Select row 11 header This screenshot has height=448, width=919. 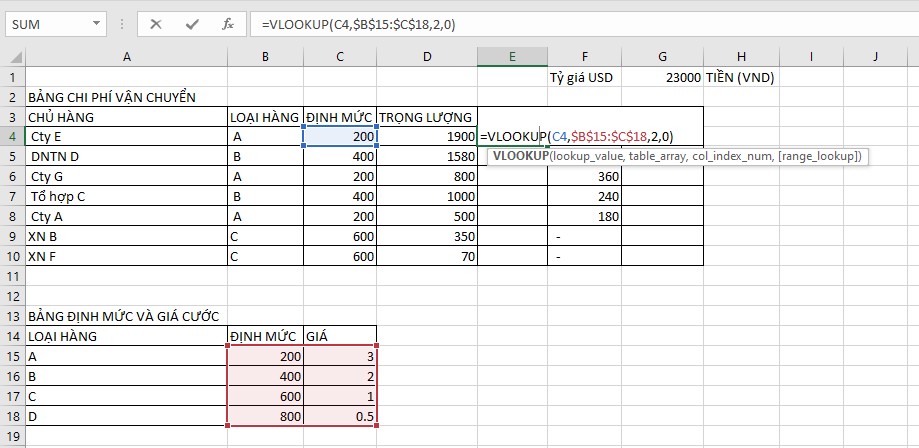(13, 276)
